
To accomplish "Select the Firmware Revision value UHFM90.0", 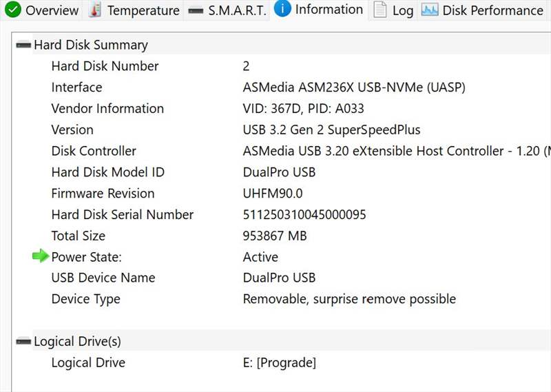I will tap(273, 194).
